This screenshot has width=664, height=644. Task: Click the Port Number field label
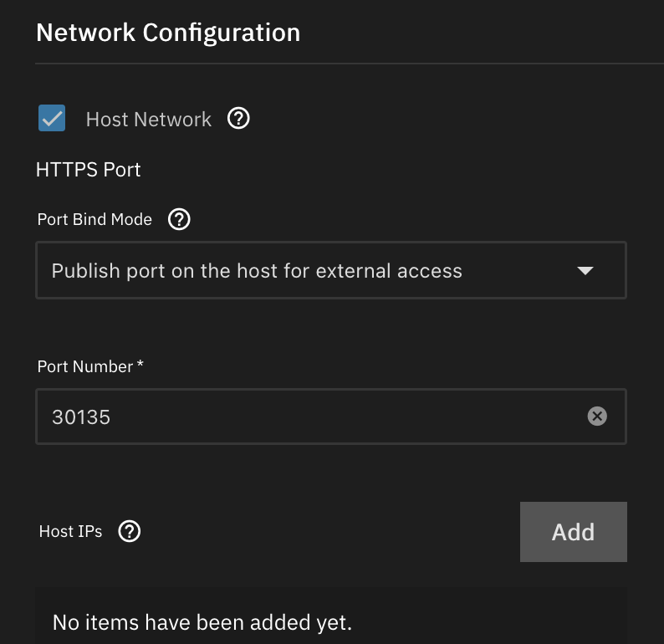click(x=85, y=366)
